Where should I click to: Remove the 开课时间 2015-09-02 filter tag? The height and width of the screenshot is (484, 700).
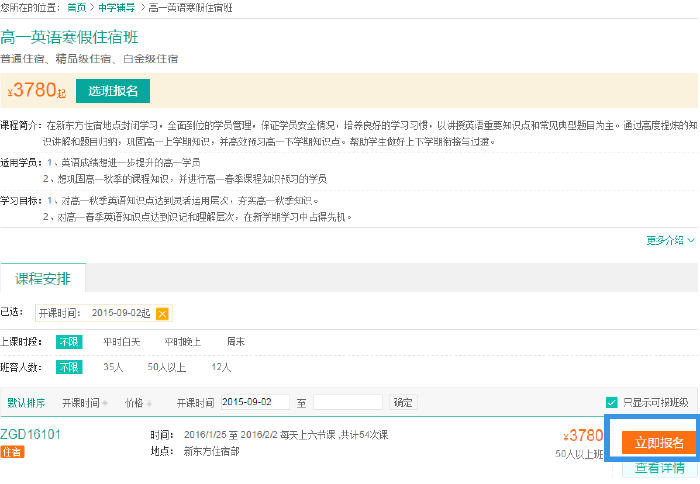162,313
